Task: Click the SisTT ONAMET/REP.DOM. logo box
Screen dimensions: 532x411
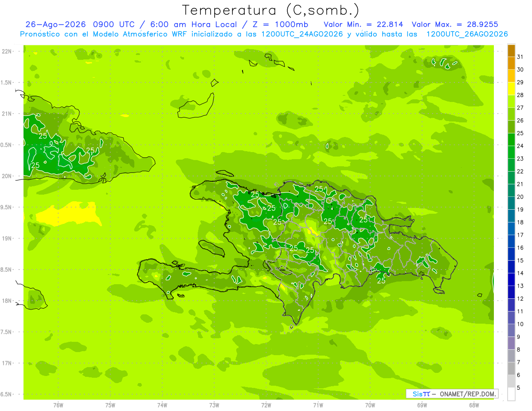Action: 452,394
